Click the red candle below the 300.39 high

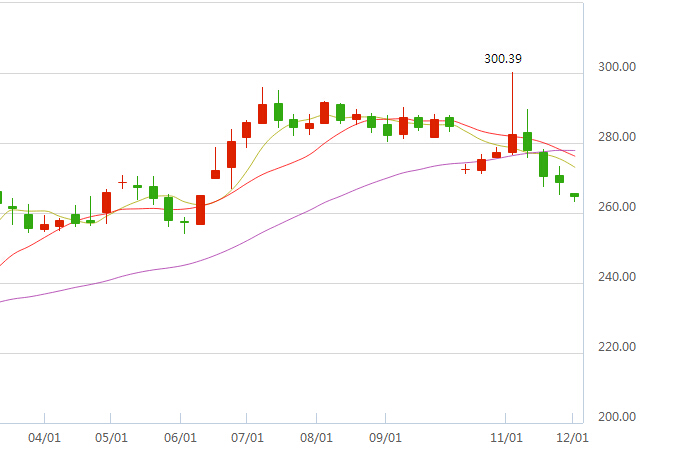point(512,143)
